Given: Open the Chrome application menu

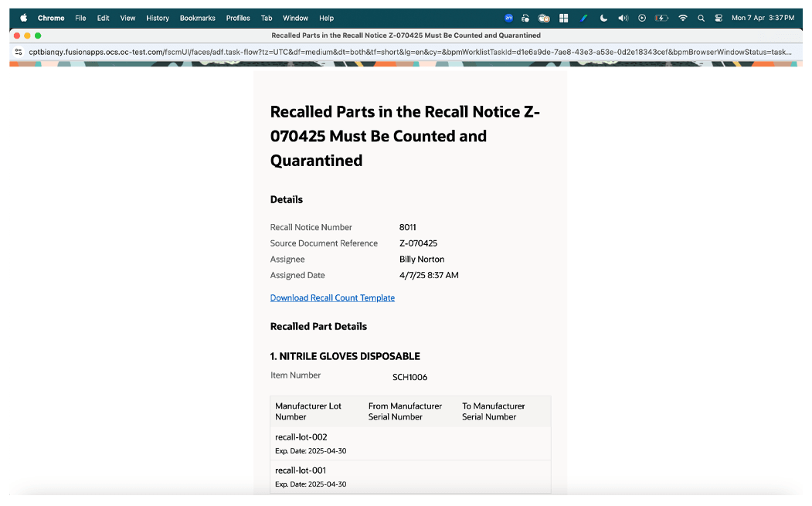Looking at the screenshot, I should 51,18.
